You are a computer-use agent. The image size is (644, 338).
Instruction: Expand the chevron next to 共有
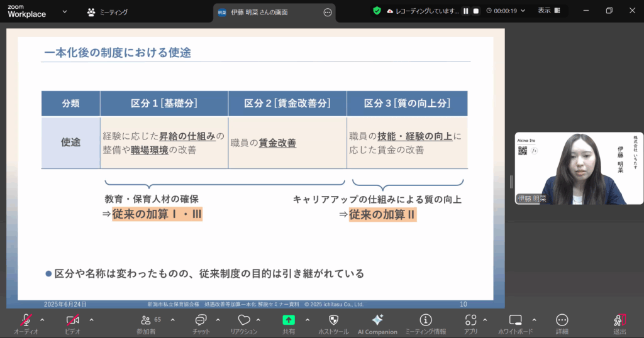[x=307, y=319]
